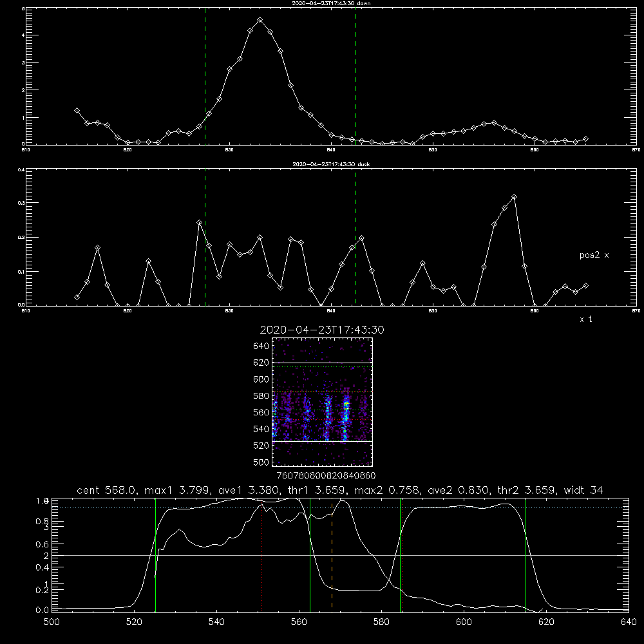Click the '580' y-axis label beside the spectrogram
The height and width of the screenshot is (644, 644).
point(261,396)
